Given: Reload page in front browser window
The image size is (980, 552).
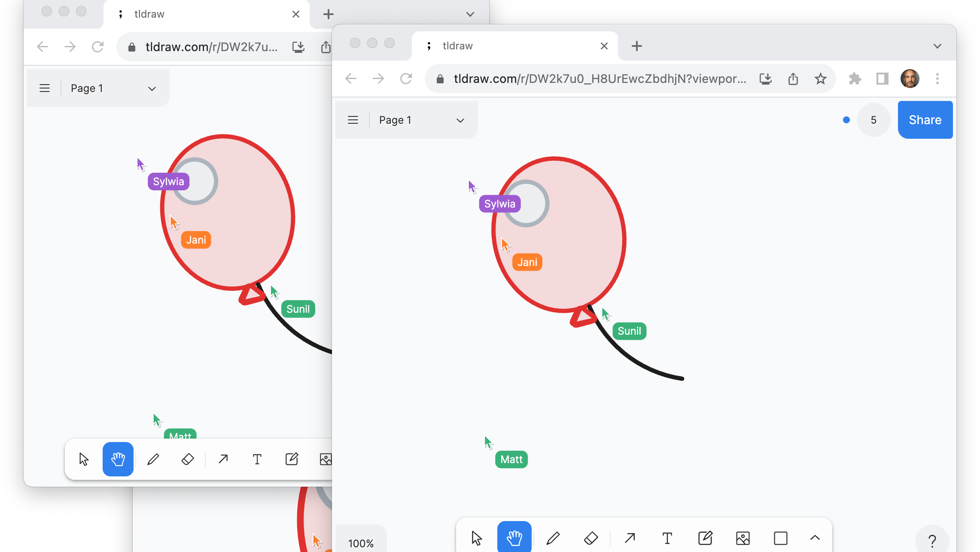Looking at the screenshot, I should click(406, 79).
